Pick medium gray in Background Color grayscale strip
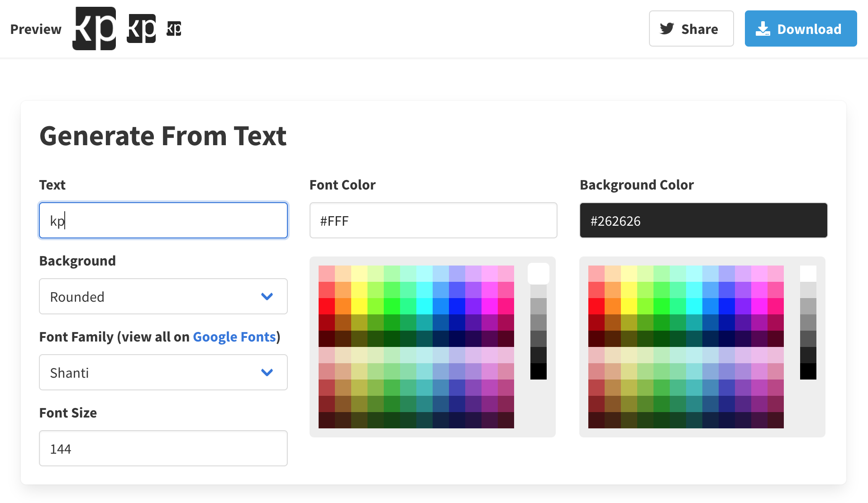Viewport: 868px width, 503px height. 808,323
